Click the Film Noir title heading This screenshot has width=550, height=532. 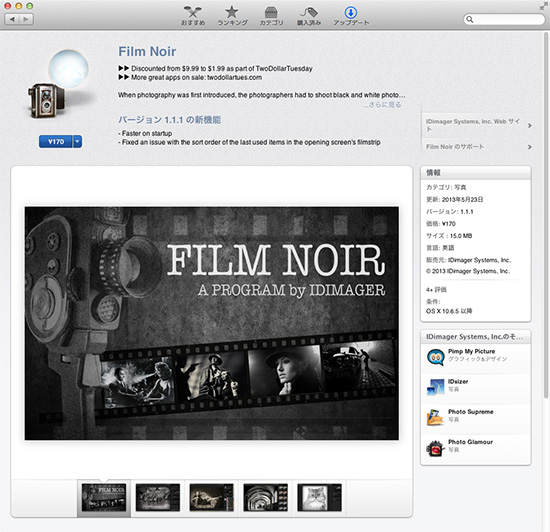tap(147, 52)
